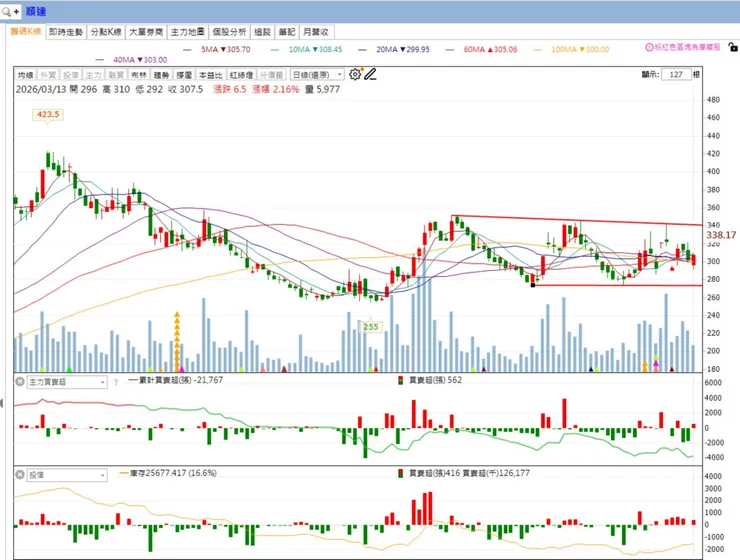
Task: Click the stacked orange triangle signal markers
Action: point(177,341)
